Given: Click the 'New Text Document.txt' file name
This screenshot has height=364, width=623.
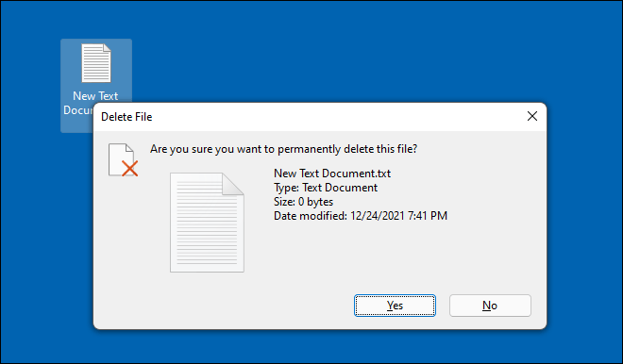Looking at the screenshot, I should pos(332,174).
